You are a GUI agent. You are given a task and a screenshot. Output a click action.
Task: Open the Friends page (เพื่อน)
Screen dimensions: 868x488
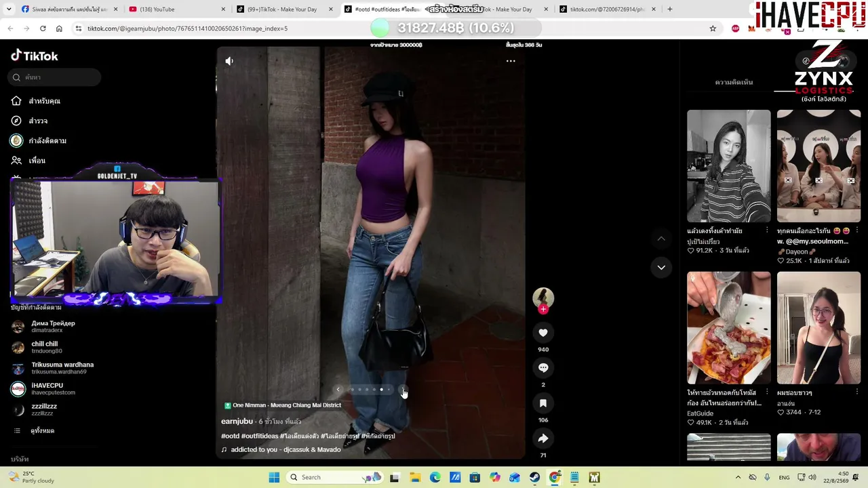point(28,161)
